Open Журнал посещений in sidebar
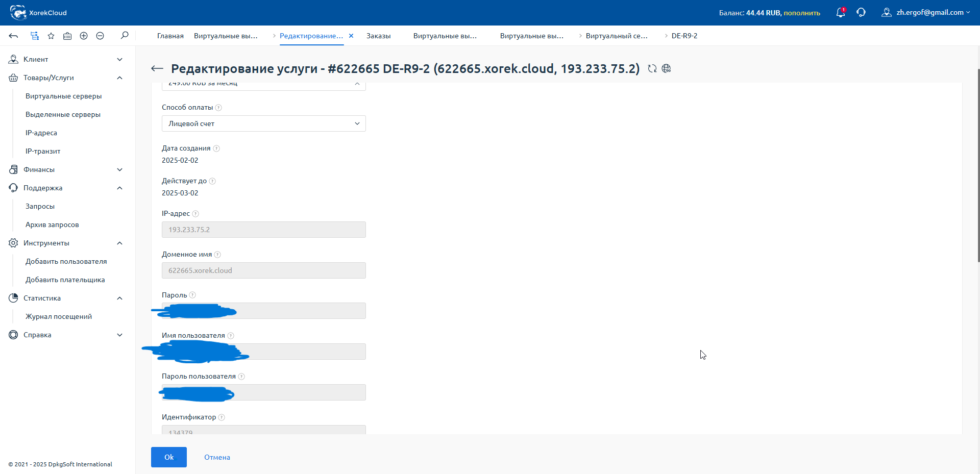Image resolution: width=980 pixels, height=474 pixels. tap(59, 316)
